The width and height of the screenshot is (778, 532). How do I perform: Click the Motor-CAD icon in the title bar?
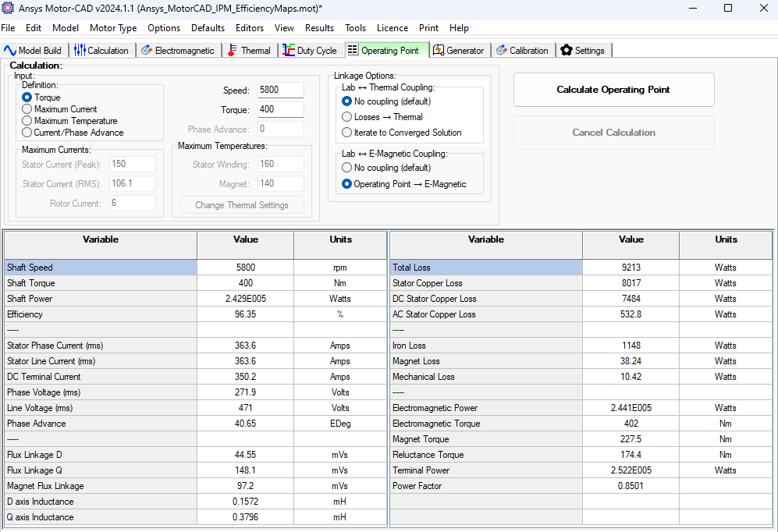10,9
